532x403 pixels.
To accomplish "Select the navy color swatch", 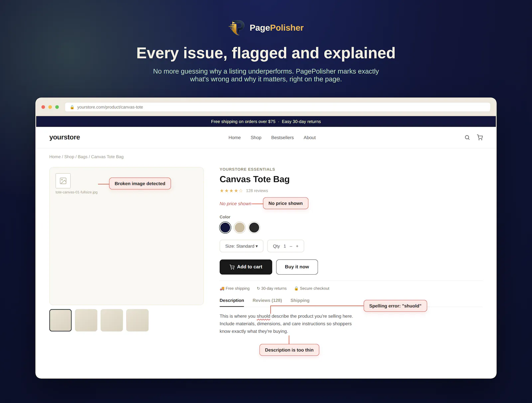I will pyautogui.click(x=225, y=228).
